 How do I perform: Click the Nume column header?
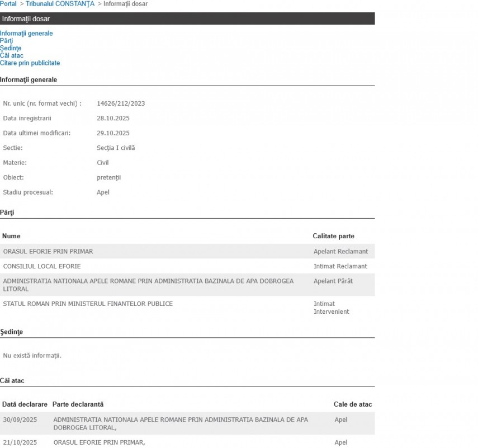(x=11, y=236)
